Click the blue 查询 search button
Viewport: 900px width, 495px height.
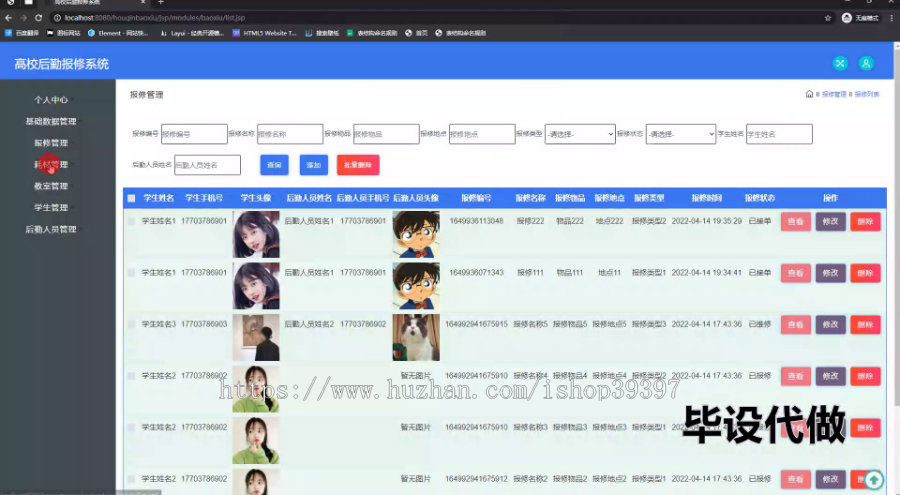[x=274, y=165]
